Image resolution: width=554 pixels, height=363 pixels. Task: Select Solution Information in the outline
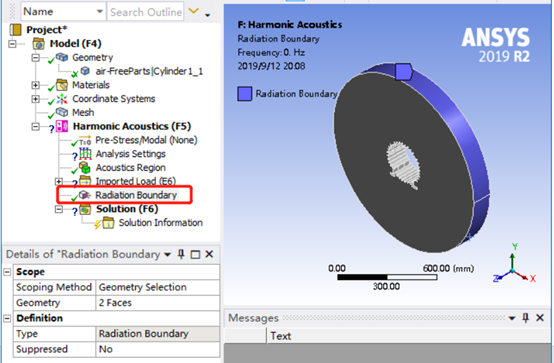coord(160,223)
